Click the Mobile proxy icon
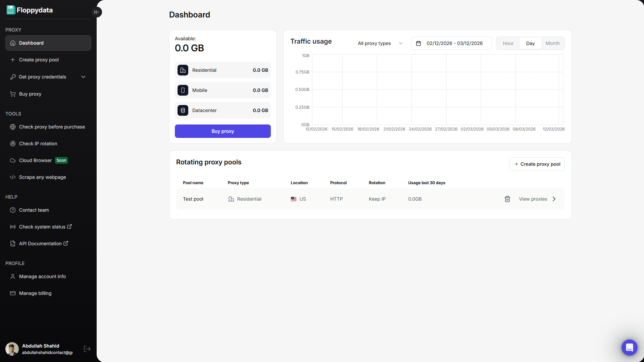Image resolution: width=644 pixels, height=362 pixels. pyautogui.click(x=183, y=90)
